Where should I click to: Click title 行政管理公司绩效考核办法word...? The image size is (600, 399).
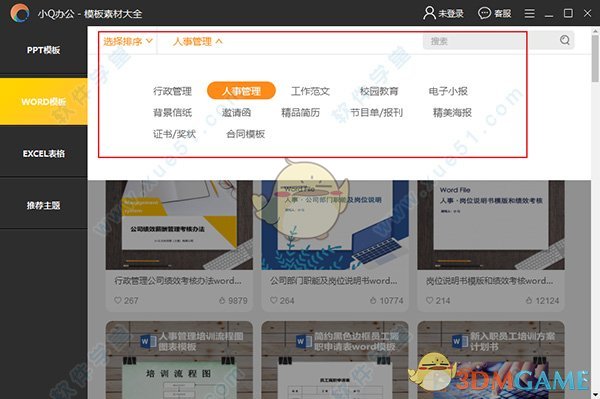(178, 281)
